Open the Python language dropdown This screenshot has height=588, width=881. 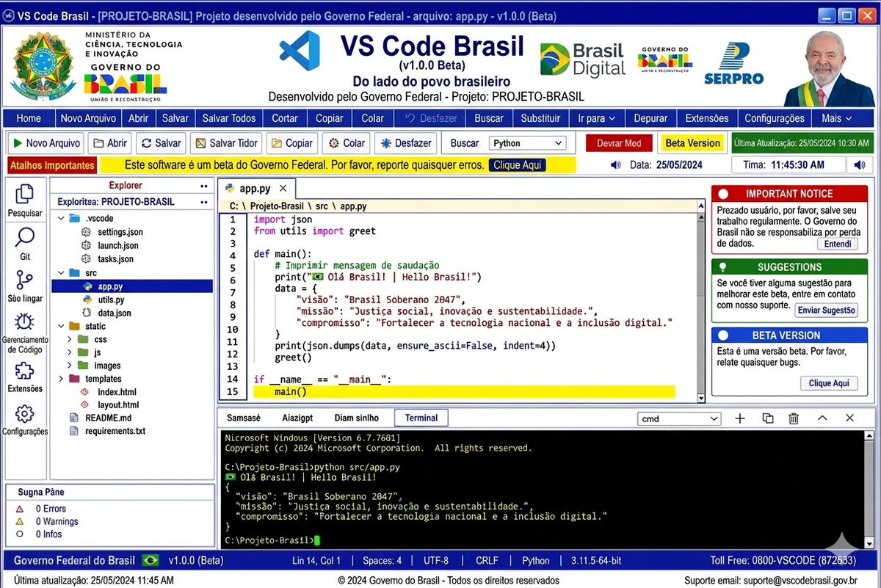tap(528, 143)
